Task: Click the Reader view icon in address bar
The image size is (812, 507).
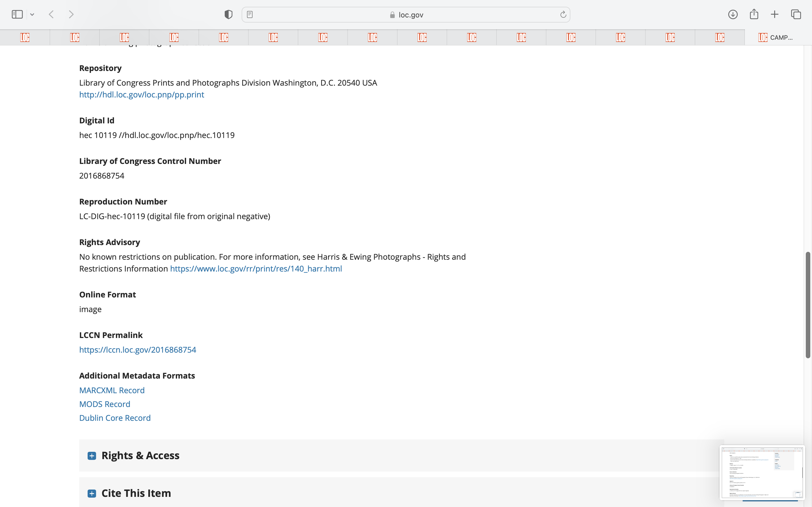Action: 250,14
